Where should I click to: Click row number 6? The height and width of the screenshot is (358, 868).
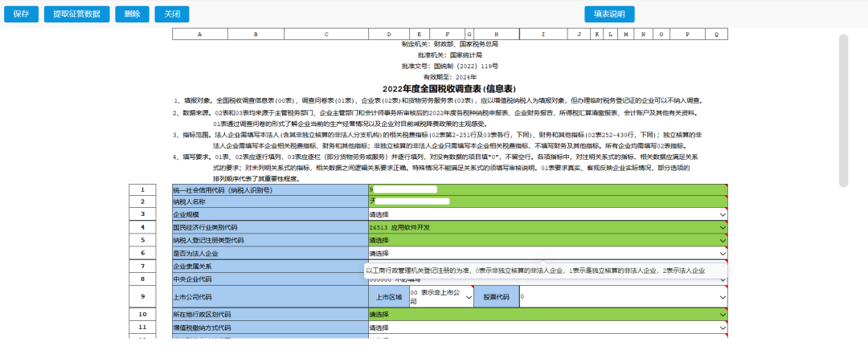(143, 254)
